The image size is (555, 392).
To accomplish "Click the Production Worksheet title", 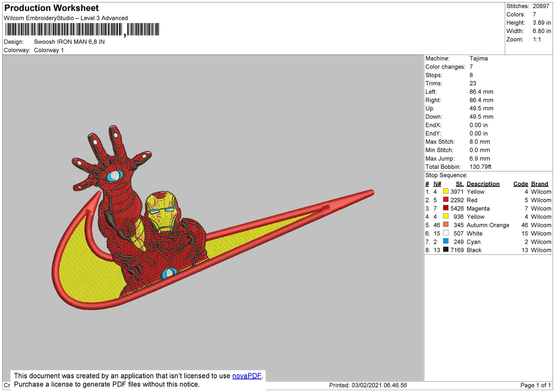I will click(51, 8).
